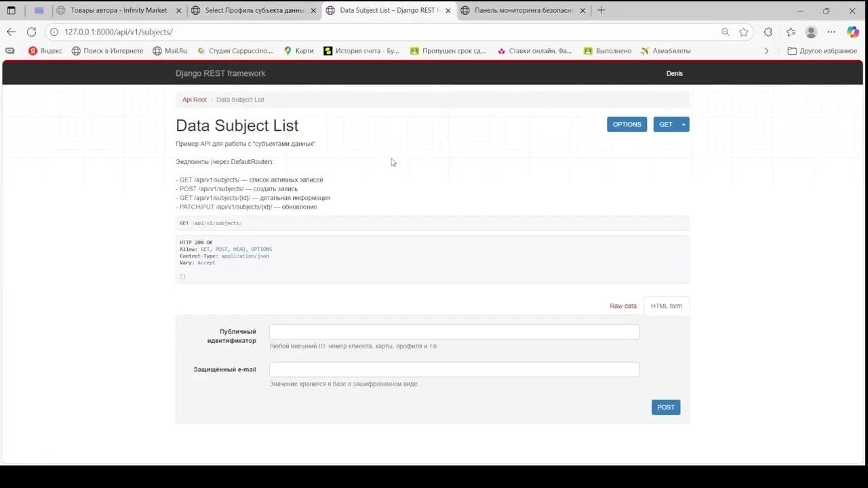Add this page to favorites
This screenshot has width=868, height=488.
tap(744, 32)
